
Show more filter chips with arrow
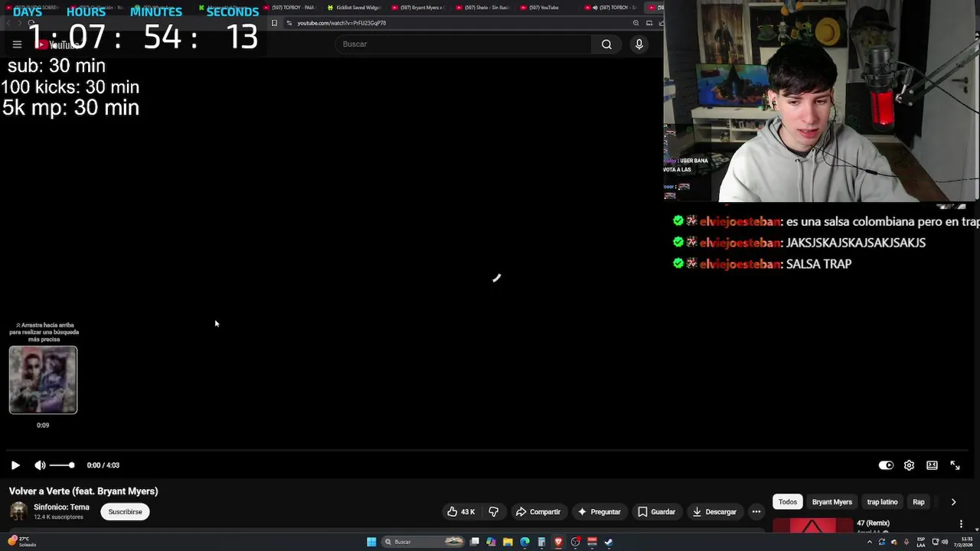[x=953, y=502]
